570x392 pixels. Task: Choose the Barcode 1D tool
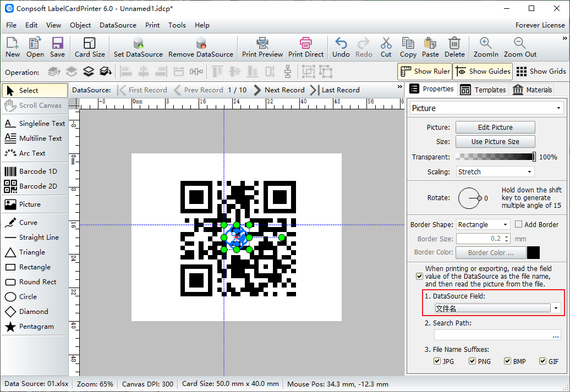35,171
